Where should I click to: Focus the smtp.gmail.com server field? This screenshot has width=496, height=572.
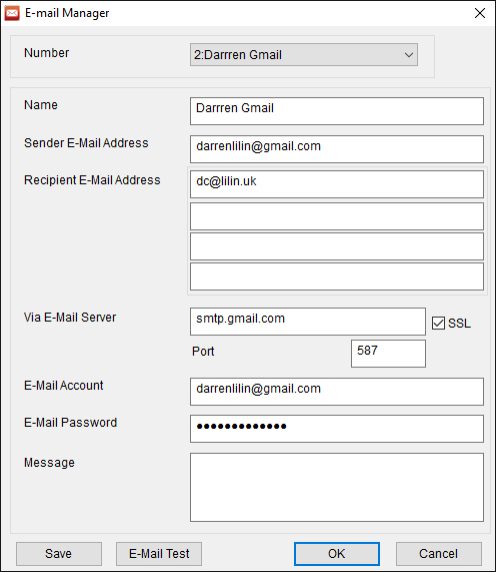(307, 321)
